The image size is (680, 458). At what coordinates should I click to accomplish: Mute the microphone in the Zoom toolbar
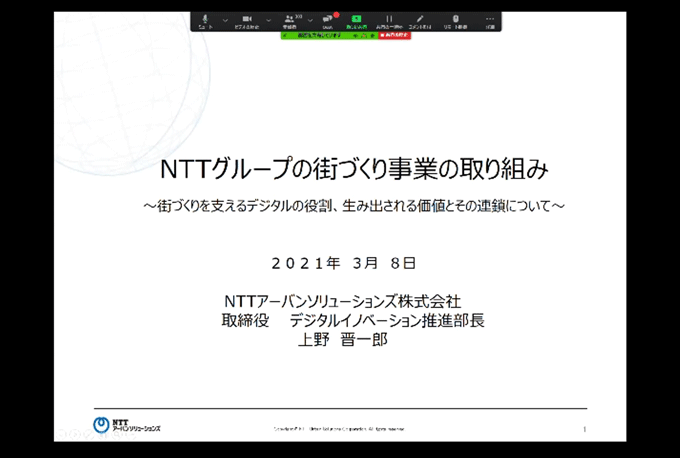[x=206, y=21]
